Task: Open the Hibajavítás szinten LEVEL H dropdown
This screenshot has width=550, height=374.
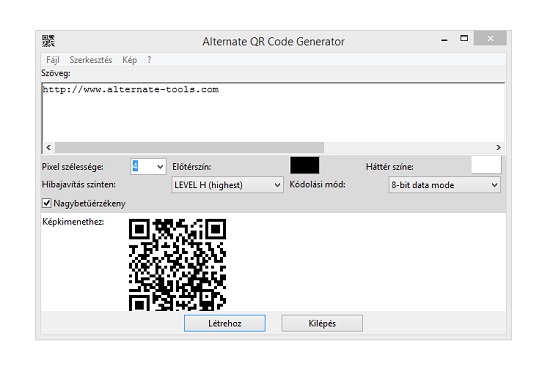Action: [227, 185]
